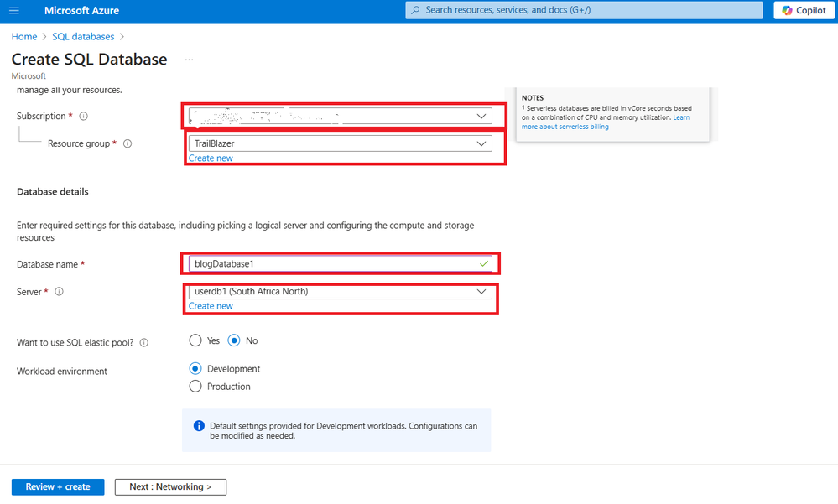The height and width of the screenshot is (504, 838).
Task: Click the info icon beside Server
Action: click(x=60, y=291)
